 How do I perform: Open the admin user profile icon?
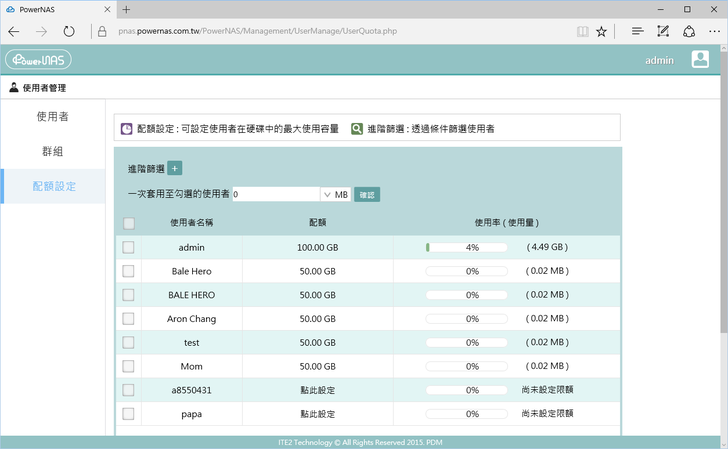point(700,60)
